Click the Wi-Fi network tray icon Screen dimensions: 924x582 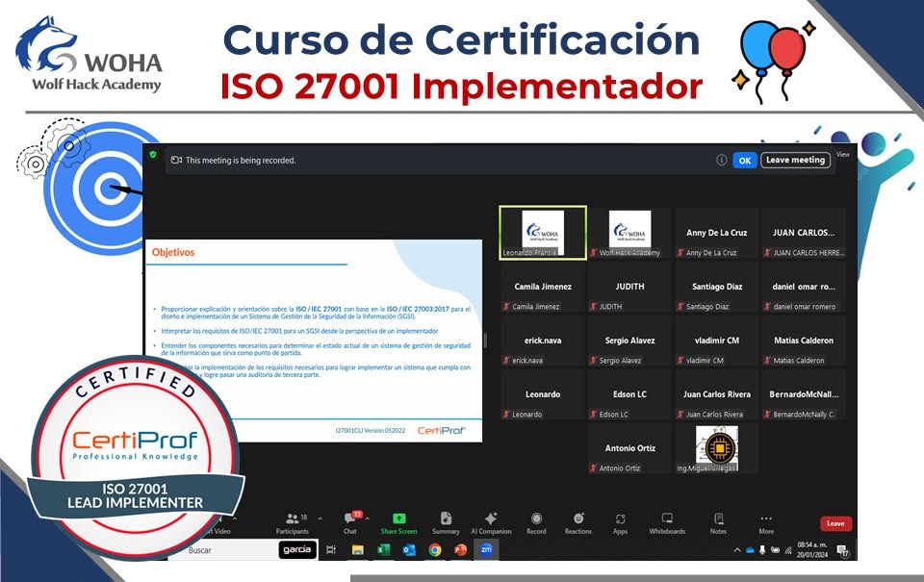click(788, 550)
